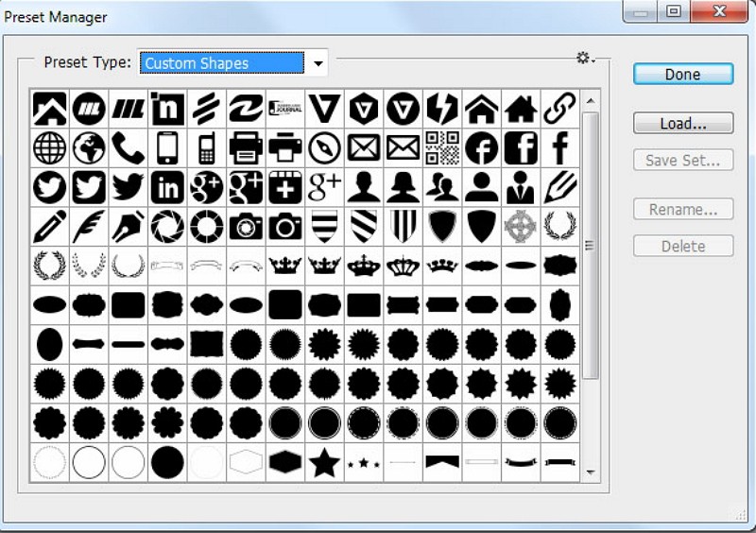This screenshot has width=756, height=533.
Task: Select the Twitter bird in circle shape
Action: 50,187
